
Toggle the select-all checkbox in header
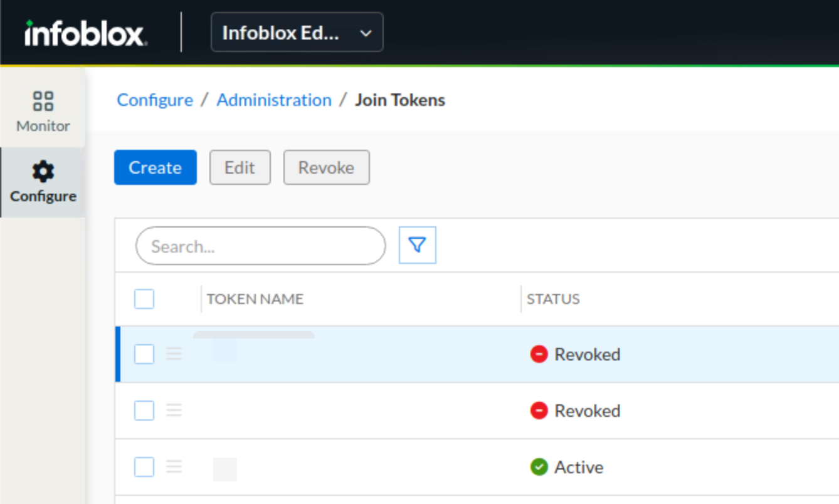[144, 300]
